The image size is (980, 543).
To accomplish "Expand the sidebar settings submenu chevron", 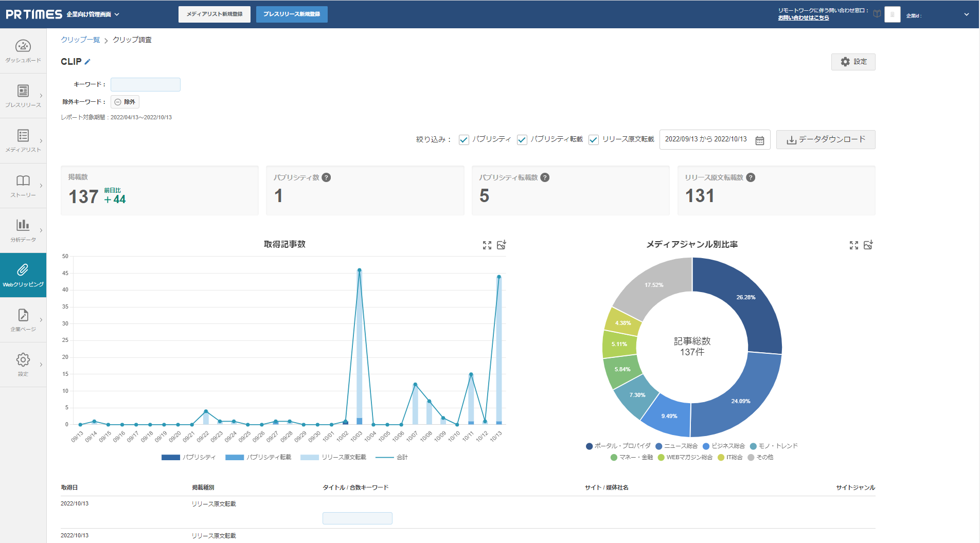I will [x=41, y=365].
